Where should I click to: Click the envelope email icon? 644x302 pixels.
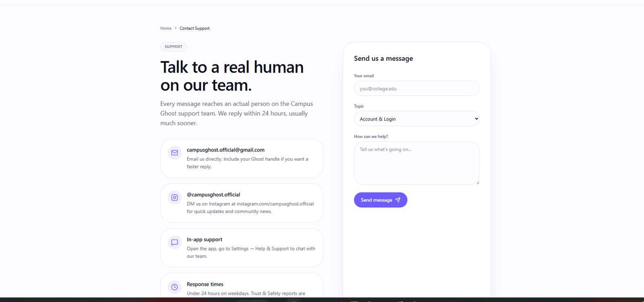click(175, 153)
